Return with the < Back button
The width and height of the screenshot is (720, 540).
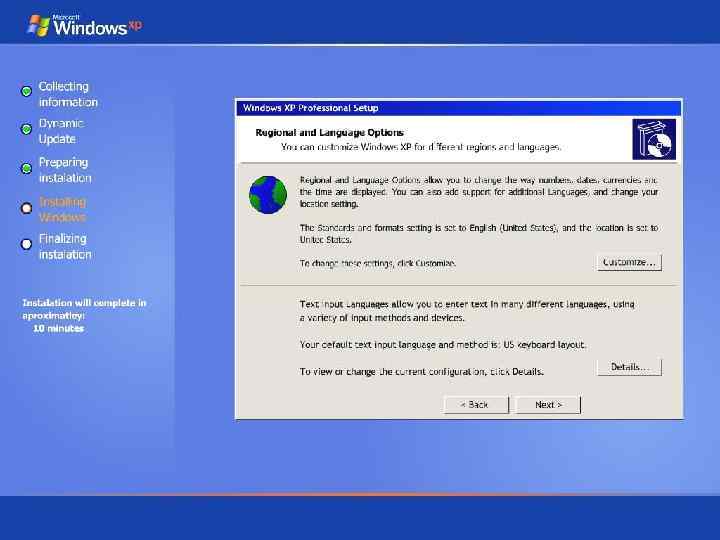click(x=476, y=405)
